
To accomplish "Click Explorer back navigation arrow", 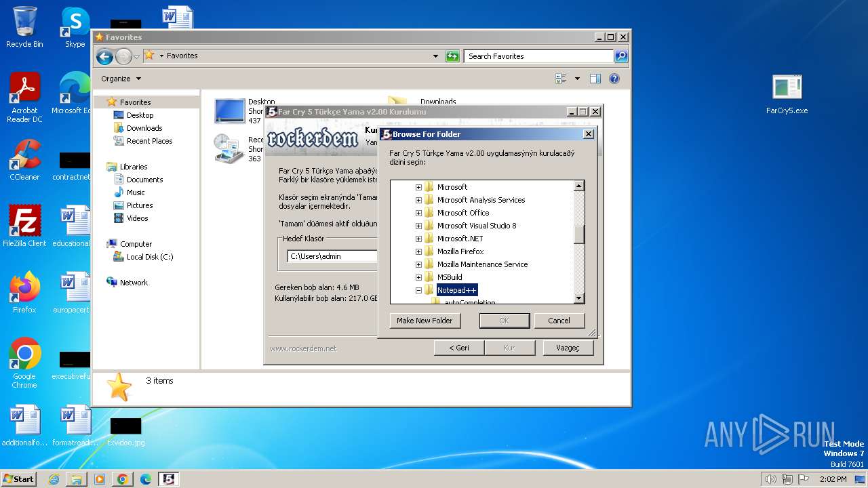I will click(x=104, y=56).
